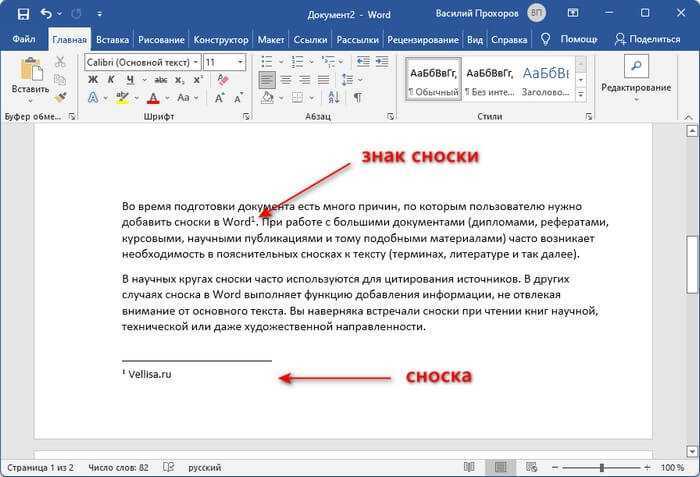
Task: Increase paragraph indent
Action: tap(382, 62)
